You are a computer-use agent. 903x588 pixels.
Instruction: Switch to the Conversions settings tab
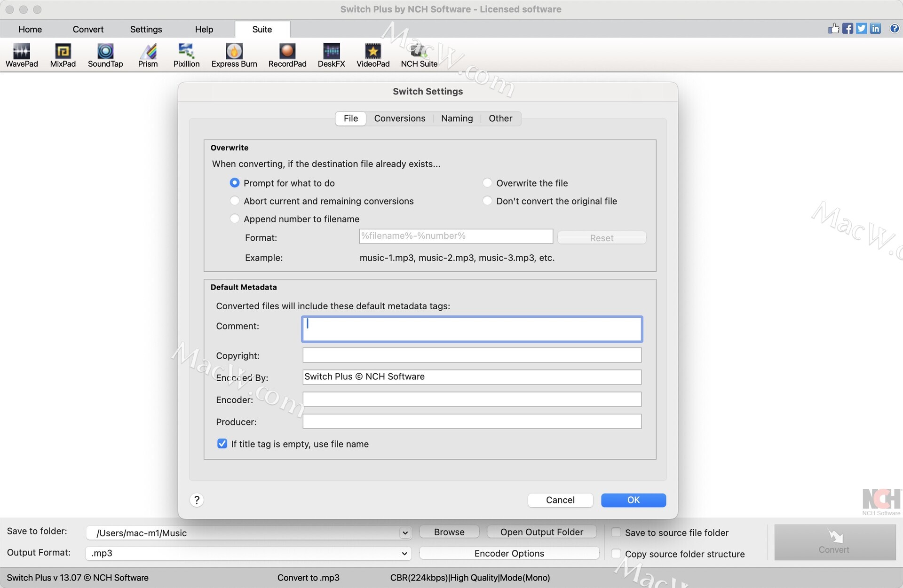(399, 118)
